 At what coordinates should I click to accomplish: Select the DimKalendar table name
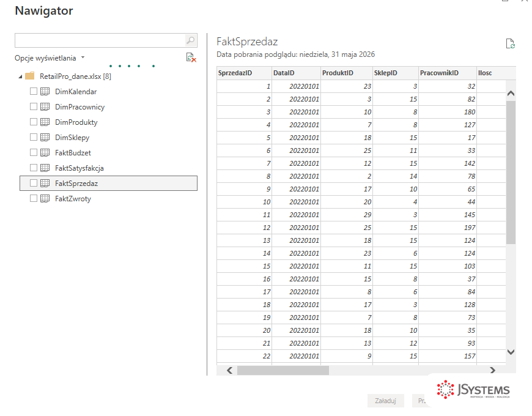(76, 92)
